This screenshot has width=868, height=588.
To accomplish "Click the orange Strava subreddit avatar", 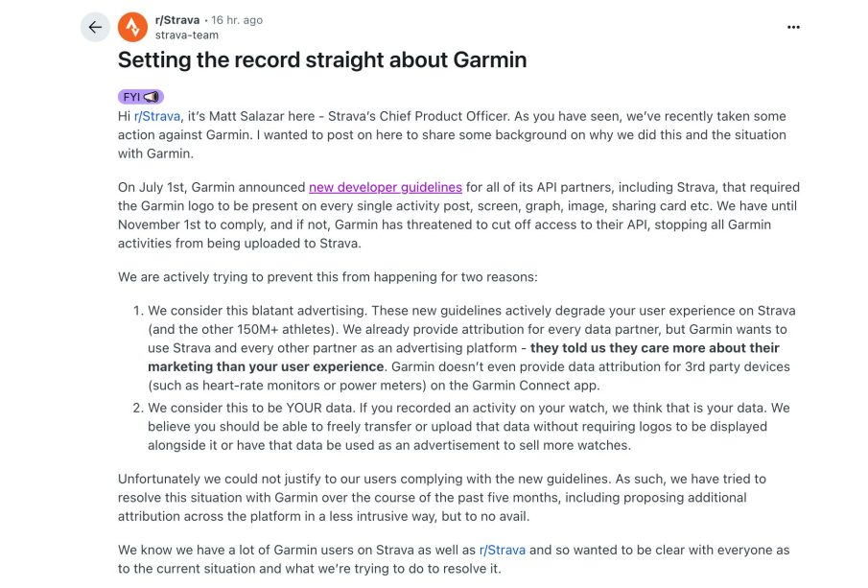I will pos(132,27).
